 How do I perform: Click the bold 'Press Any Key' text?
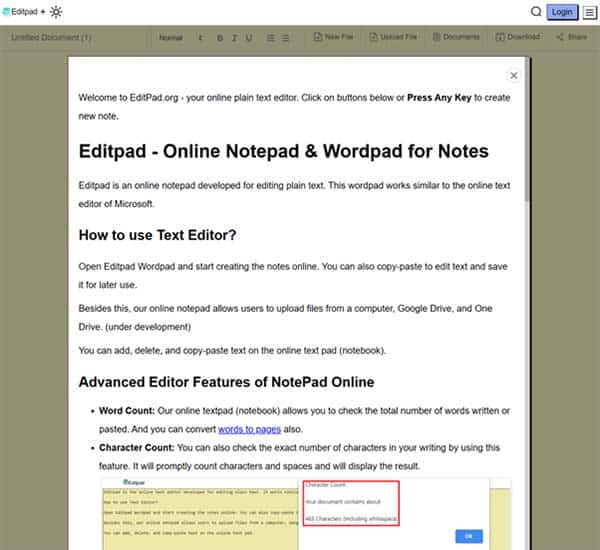coord(439,98)
